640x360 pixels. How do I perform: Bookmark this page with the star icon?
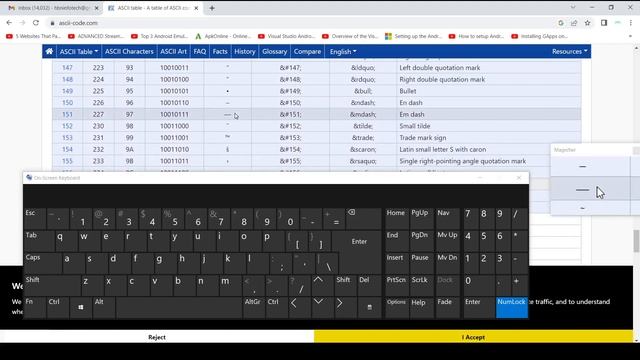point(587,23)
